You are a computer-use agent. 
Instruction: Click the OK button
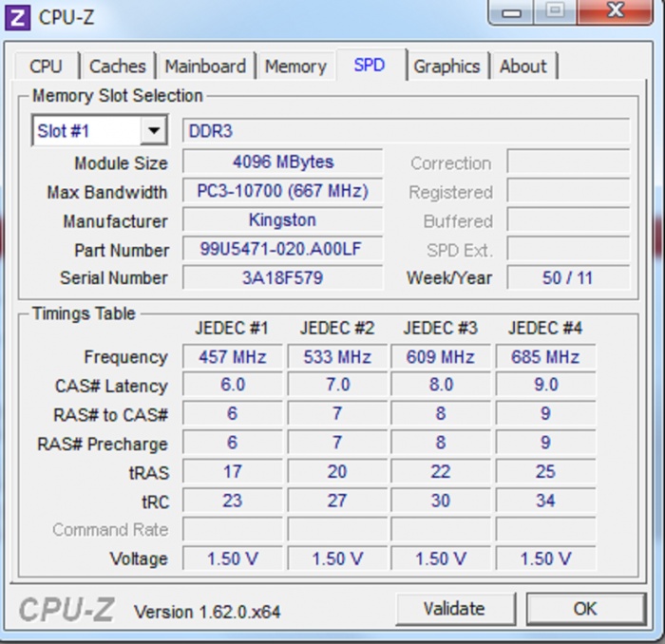pyautogui.click(x=585, y=609)
